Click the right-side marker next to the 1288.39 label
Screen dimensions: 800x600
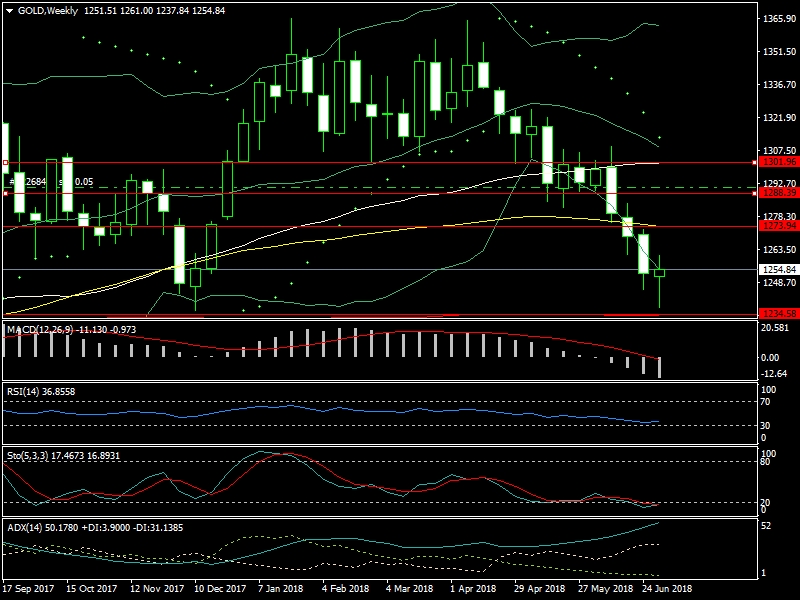(756, 193)
